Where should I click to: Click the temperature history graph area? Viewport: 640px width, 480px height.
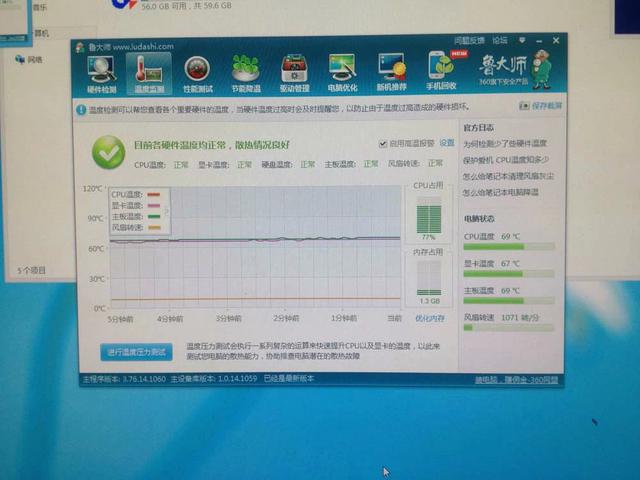click(255, 247)
